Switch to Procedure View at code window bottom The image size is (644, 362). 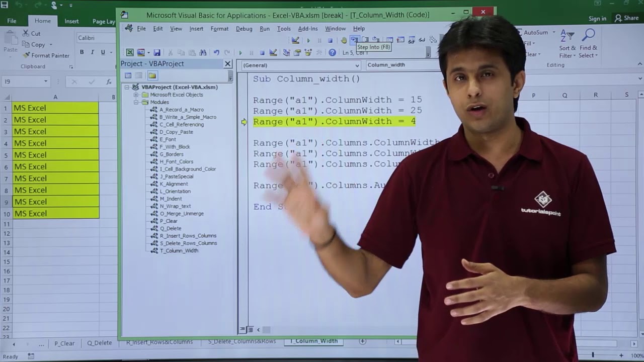click(x=242, y=329)
